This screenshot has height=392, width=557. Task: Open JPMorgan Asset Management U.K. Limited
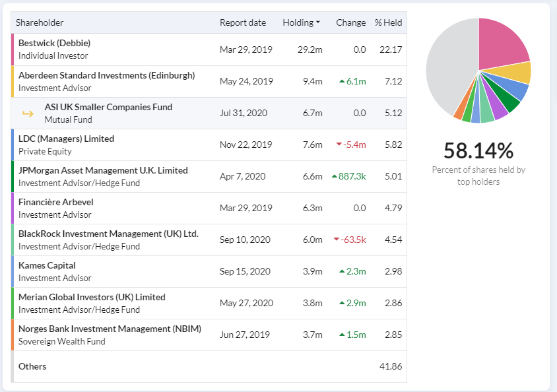[103, 170]
